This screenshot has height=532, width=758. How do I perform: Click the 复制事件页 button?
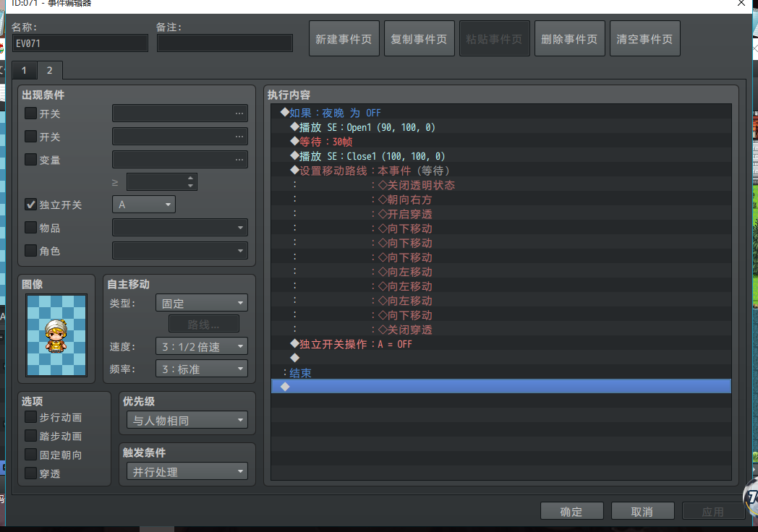pos(419,38)
